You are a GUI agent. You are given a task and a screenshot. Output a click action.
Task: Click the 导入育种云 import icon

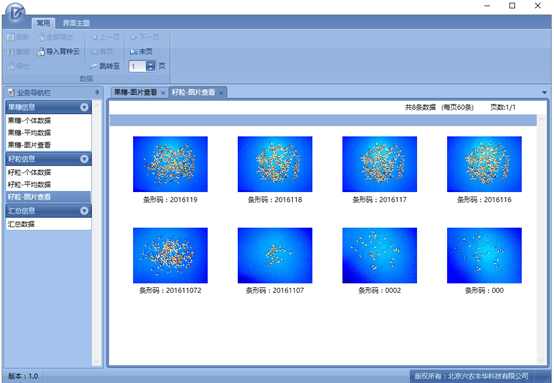(40, 52)
